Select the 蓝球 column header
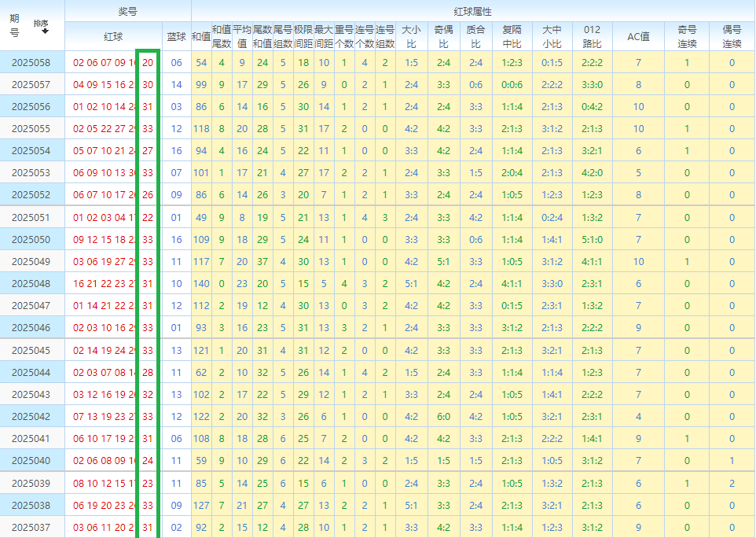 177,36
